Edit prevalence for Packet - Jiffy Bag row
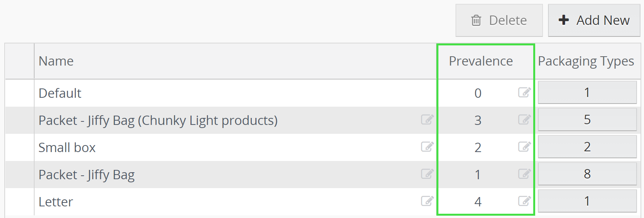This screenshot has width=644, height=218. [524, 174]
